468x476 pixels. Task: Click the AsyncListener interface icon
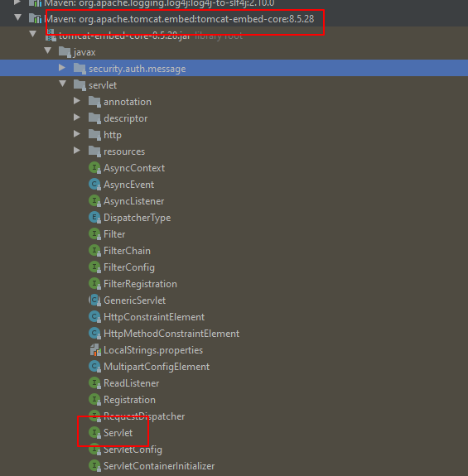(94, 201)
